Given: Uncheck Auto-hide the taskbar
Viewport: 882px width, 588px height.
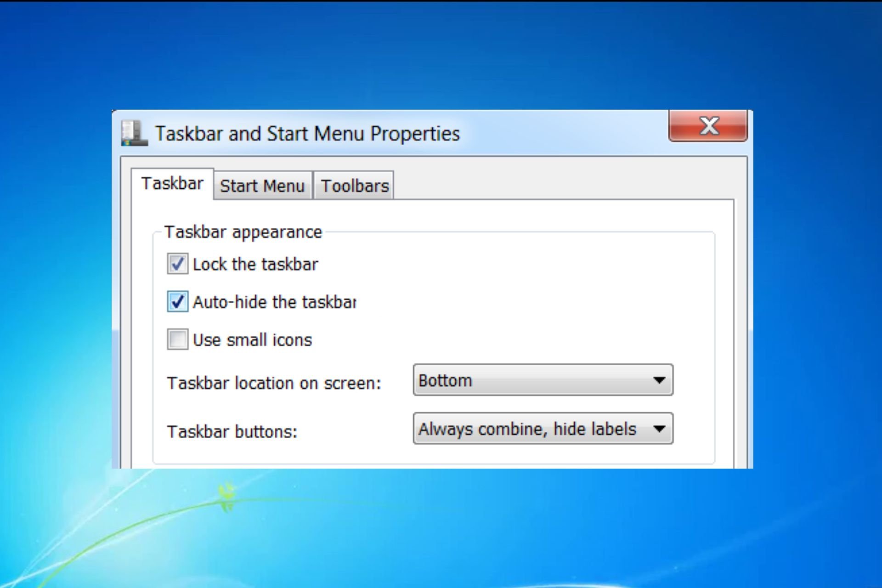Looking at the screenshot, I should [x=177, y=302].
